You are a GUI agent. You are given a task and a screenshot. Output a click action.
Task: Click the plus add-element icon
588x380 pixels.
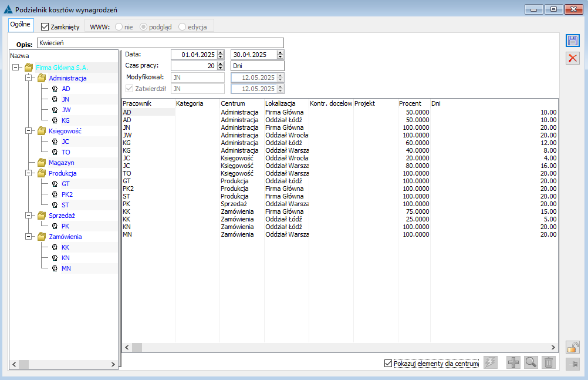[513, 362]
